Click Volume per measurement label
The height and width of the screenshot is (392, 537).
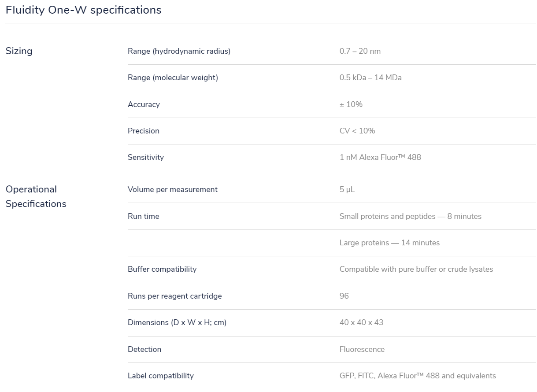[173, 189]
